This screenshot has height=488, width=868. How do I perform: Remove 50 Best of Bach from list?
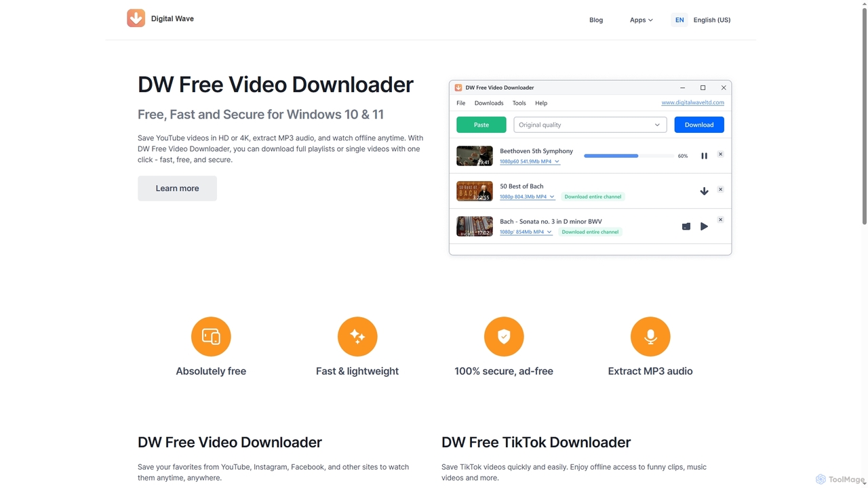click(720, 190)
